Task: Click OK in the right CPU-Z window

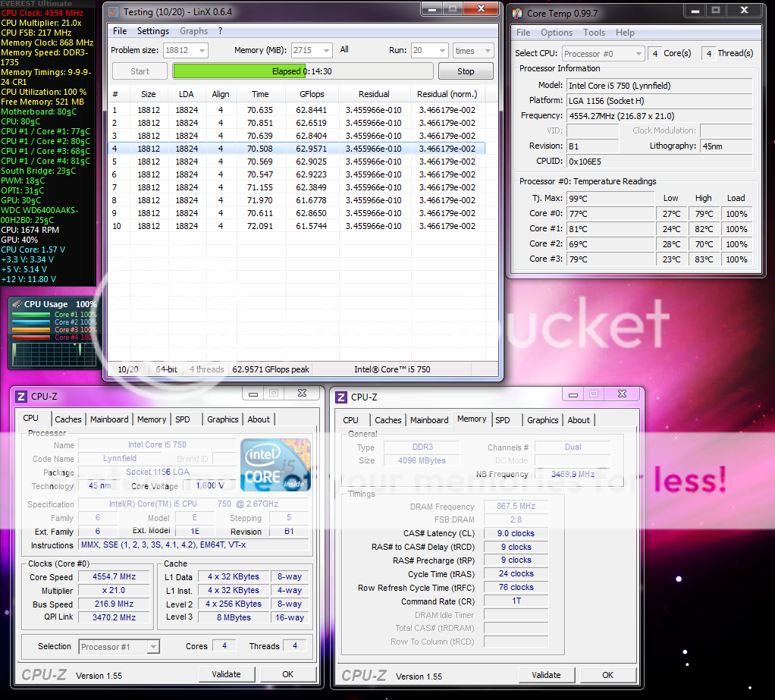Action: pos(607,675)
